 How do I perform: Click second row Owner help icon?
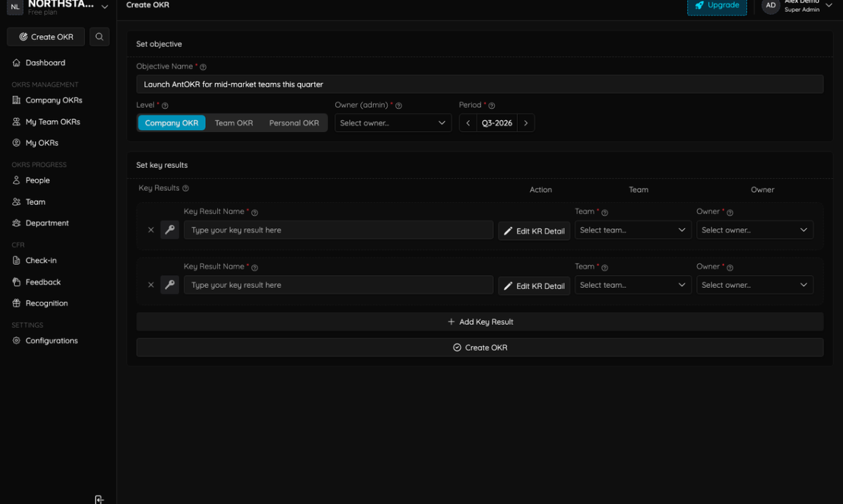click(x=730, y=267)
